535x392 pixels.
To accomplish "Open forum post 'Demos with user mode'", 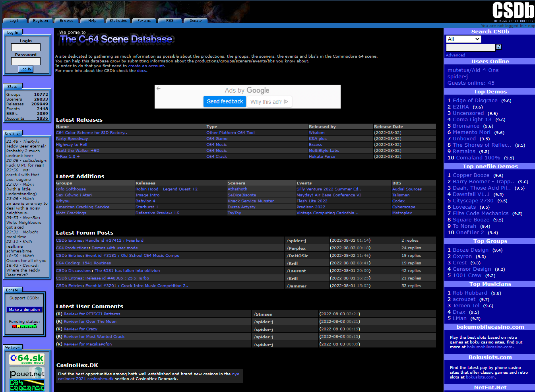I will pos(115,248).
